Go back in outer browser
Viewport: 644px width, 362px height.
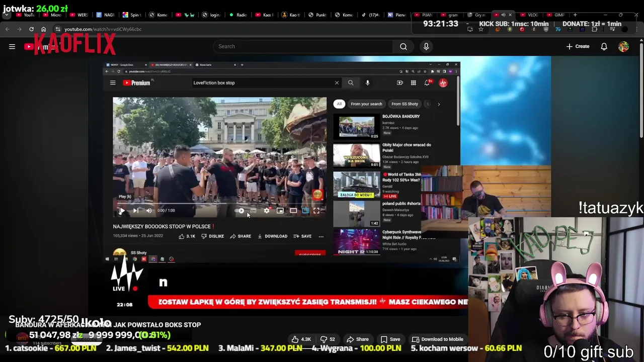coord(7,29)
